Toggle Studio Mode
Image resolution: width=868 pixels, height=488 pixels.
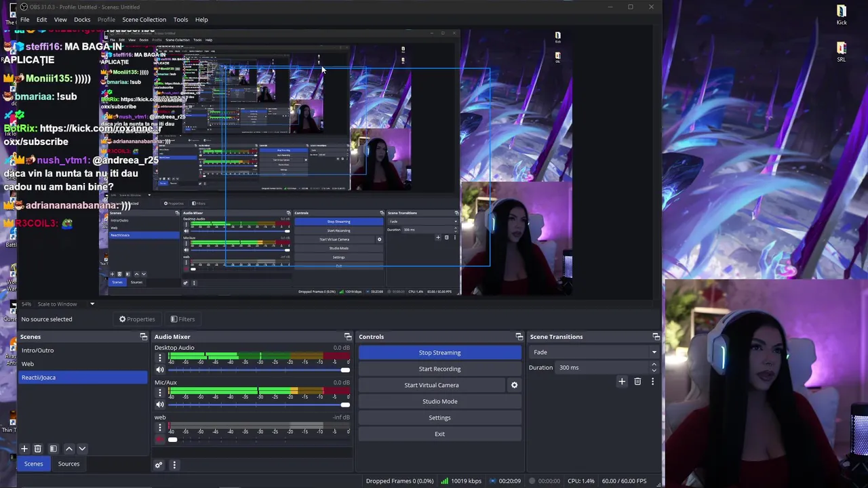click(439, 401)
